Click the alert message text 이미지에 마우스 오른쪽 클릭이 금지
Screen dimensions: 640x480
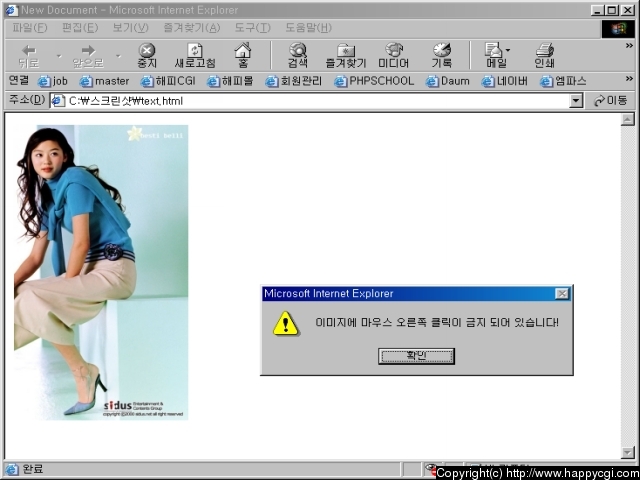[400, 322]
